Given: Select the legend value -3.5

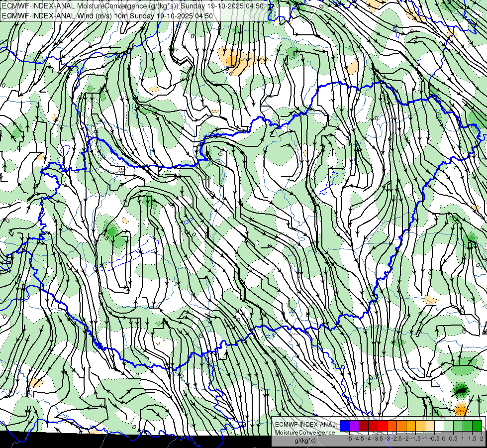Looking at the screenshot, I should [378, 439].
